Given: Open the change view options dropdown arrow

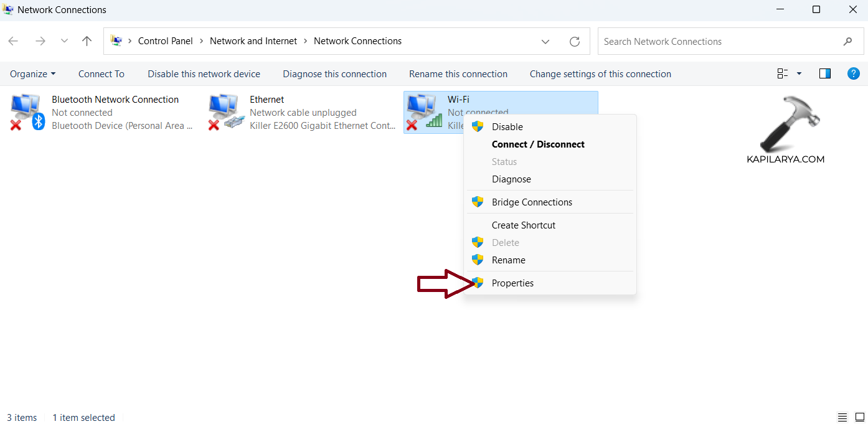Looking at the screenshot, I should (x=799, y=73).
